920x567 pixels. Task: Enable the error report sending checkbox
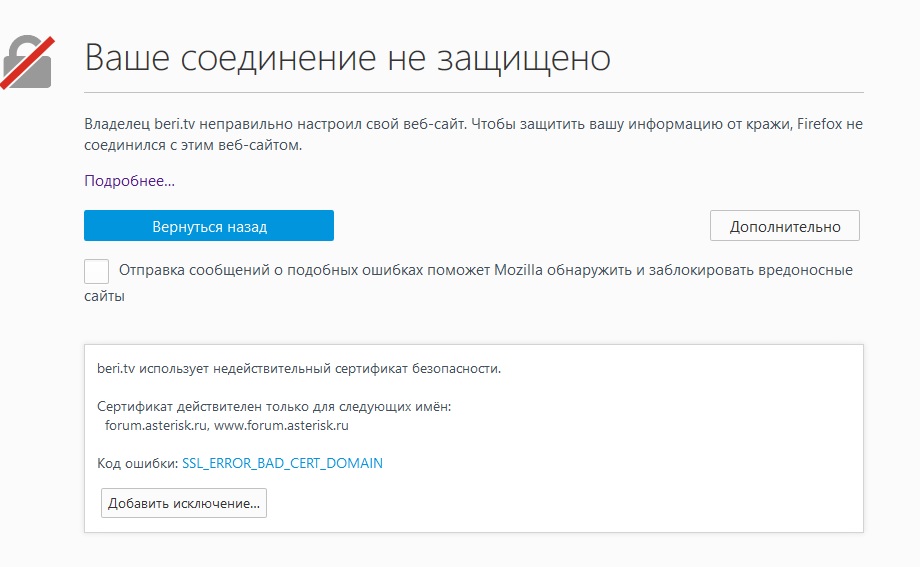tap(97, 272)
